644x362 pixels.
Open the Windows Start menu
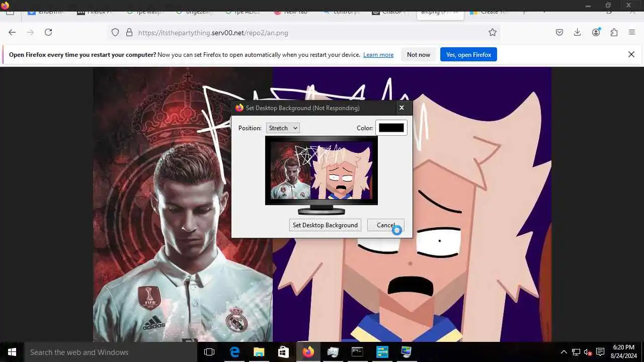click(12, 352)
